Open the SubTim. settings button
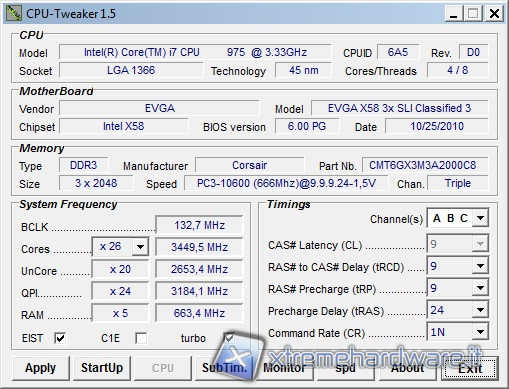509x389 pixels. (x=224, y=368)
